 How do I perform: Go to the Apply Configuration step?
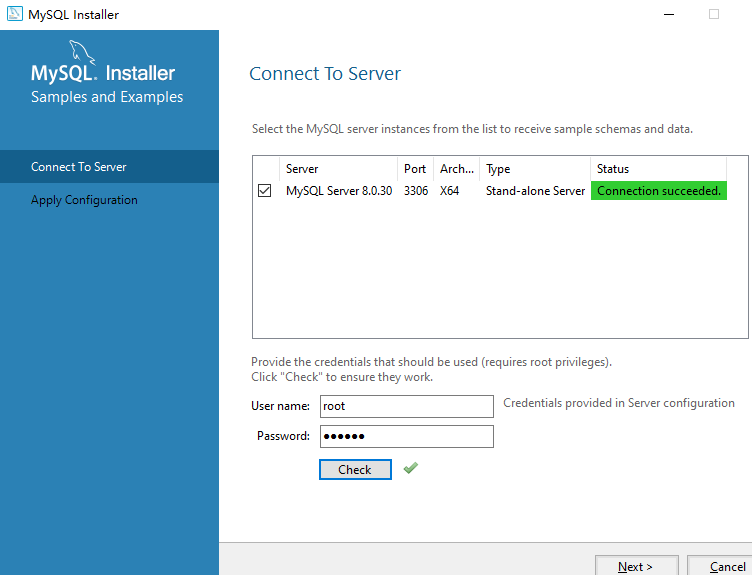(84, 200)
